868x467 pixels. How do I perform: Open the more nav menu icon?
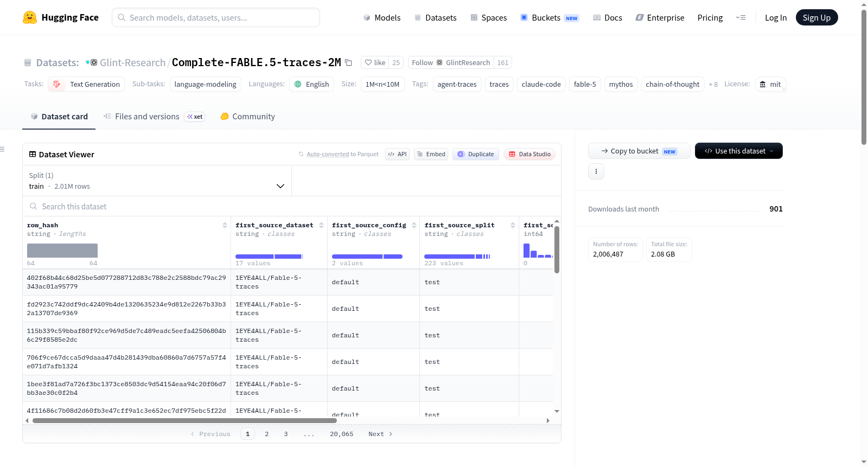point(741,17)
